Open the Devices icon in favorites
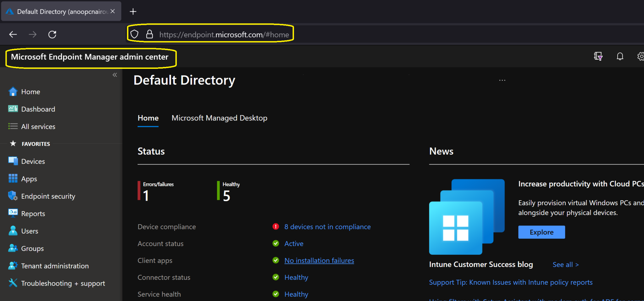Viewport: 644px width, 301px height. click(x=13, y=161)
